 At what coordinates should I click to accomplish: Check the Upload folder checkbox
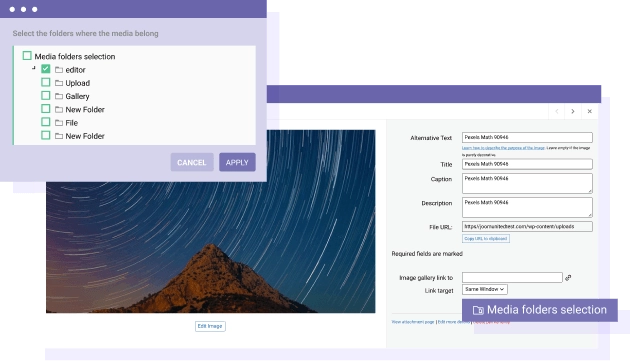pos(45,82)
